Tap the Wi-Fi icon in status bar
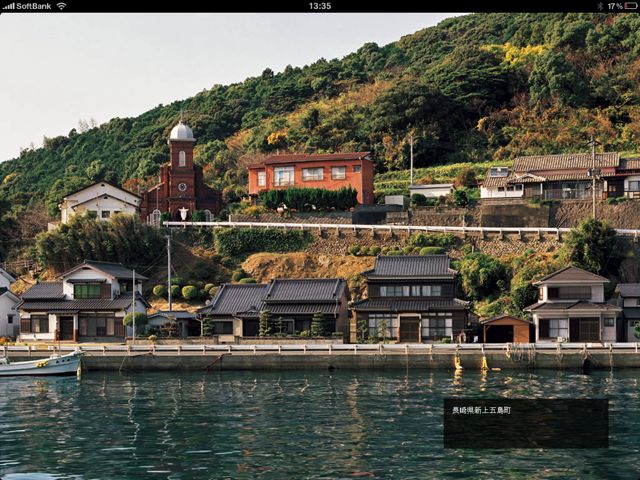The image size is (640, 480). 61,6
